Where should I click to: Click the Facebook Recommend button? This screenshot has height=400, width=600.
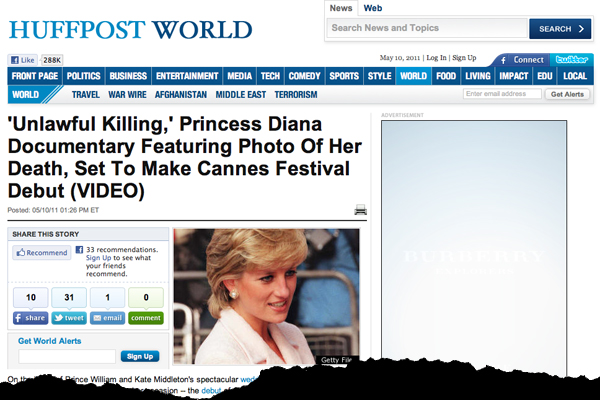[42, 253]
